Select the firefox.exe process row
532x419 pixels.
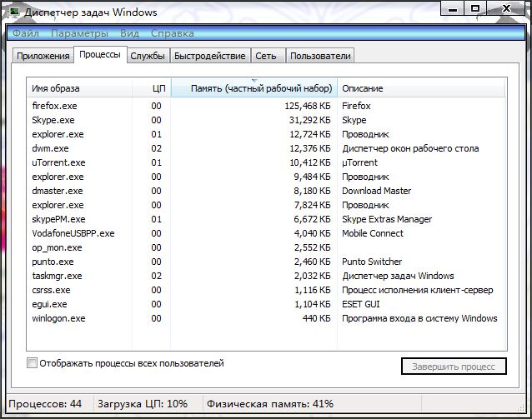pos(266,106)
